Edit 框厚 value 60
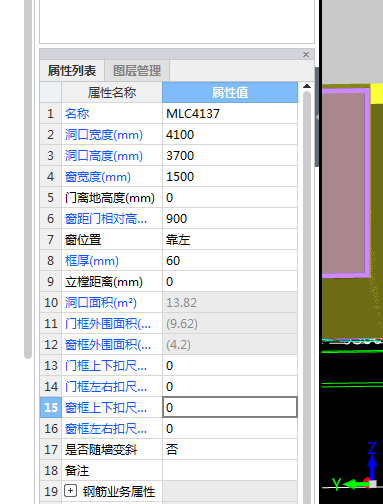The width and height of the screenshot is (383, 504). 230,261
